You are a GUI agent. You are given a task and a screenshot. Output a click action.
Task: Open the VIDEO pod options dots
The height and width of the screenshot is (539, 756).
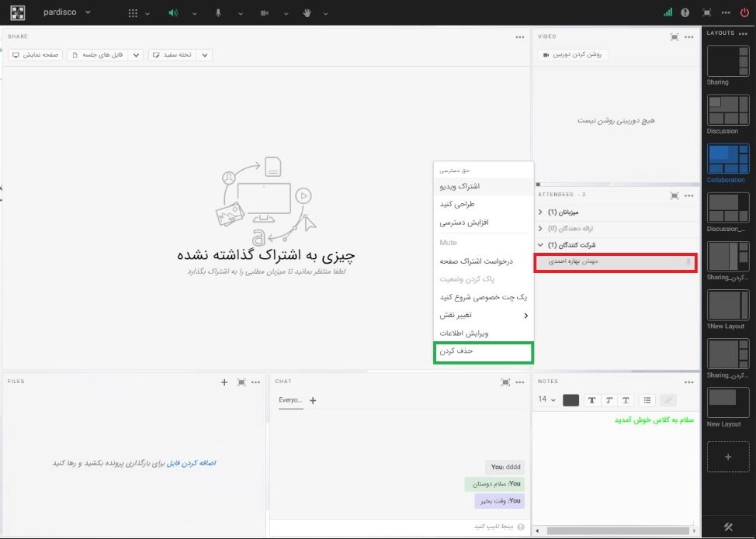689,37
